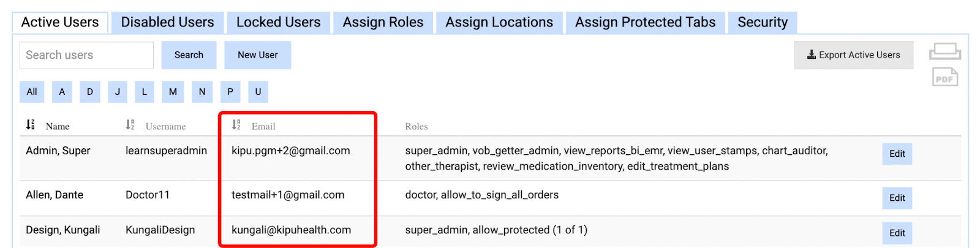Click the print icon

(x=944, y=51)
